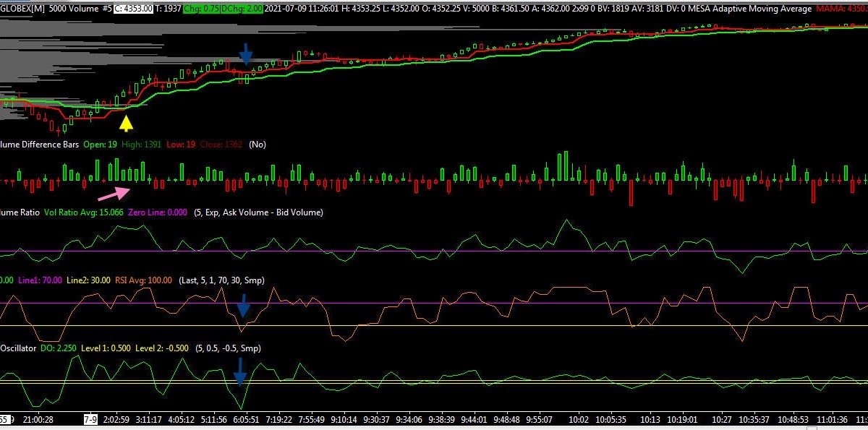This screenshot has width=868, height=430.
Task: Click the 10:02 time axis label
Action: 579,419
